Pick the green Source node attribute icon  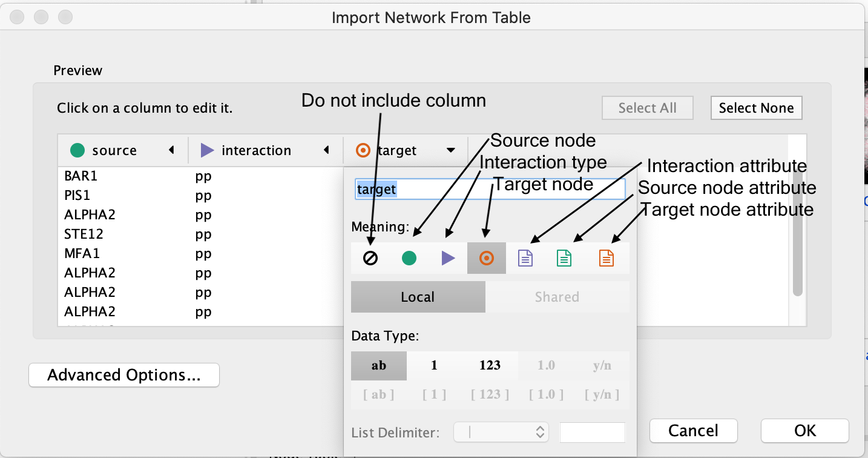pyautogui.click(x=564, y=259)
